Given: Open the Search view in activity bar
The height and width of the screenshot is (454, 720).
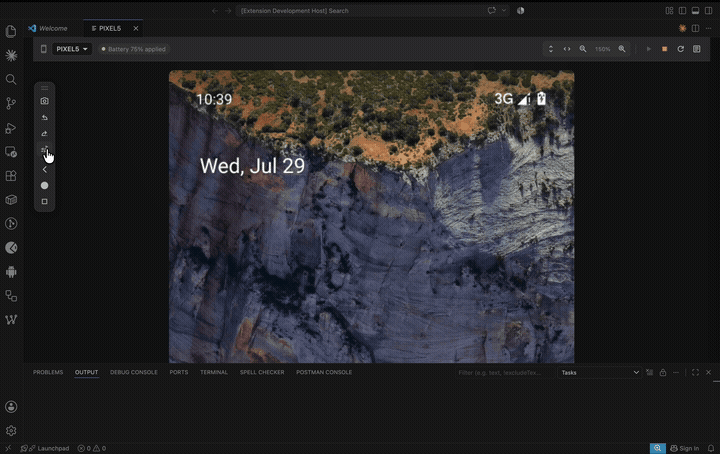Looking at the screenshot, I should [11, 79].
